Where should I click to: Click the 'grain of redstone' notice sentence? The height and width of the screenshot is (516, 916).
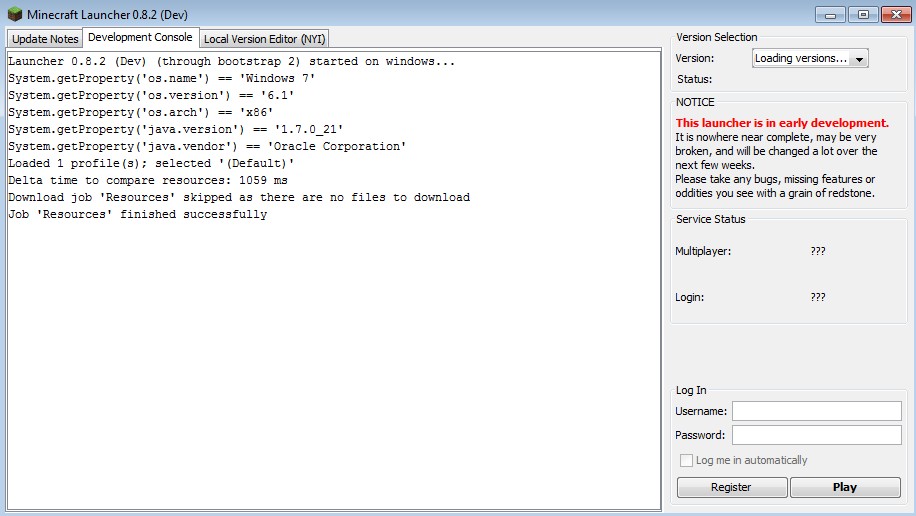tap(775, 186)
